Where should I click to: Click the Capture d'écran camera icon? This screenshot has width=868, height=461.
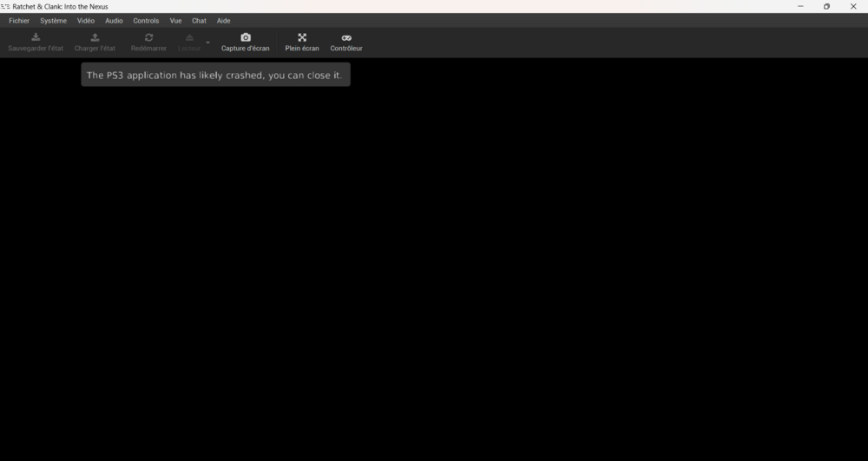(246, 37)
